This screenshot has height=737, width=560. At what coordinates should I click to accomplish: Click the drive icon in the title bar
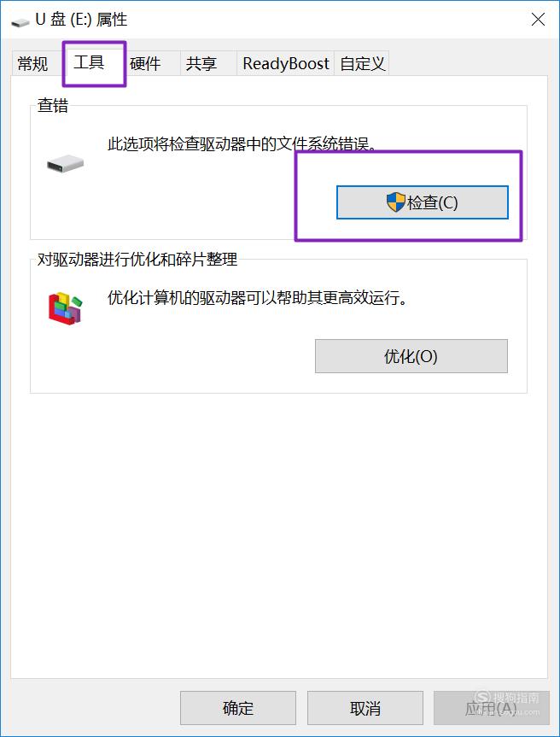click(x=20, y=21)
